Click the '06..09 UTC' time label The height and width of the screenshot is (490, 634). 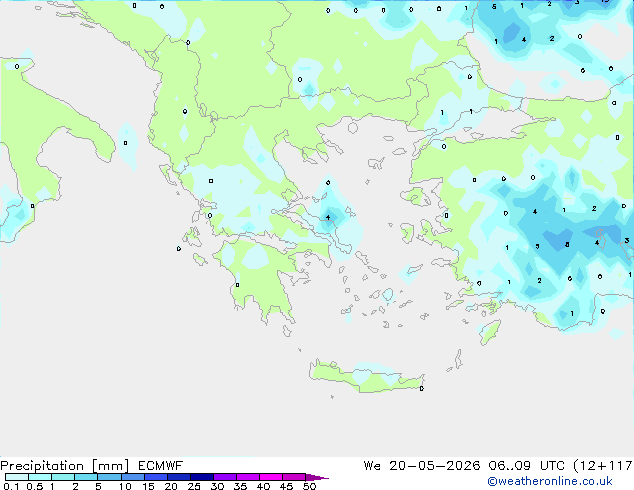528,466
